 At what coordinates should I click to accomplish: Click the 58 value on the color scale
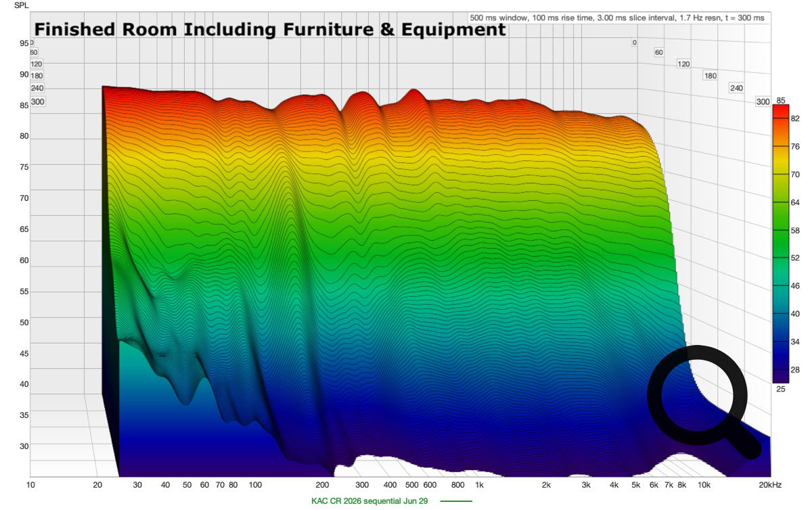pos(796,230)
